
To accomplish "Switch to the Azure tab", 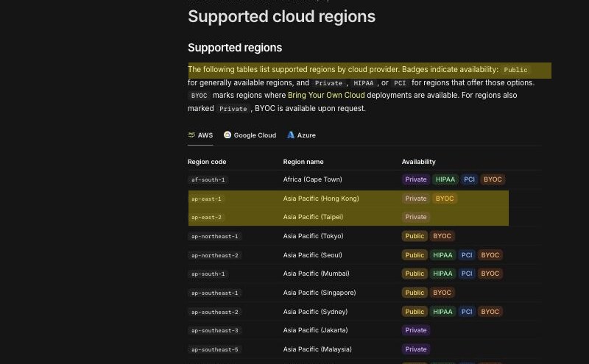I will tap(301, 135).
